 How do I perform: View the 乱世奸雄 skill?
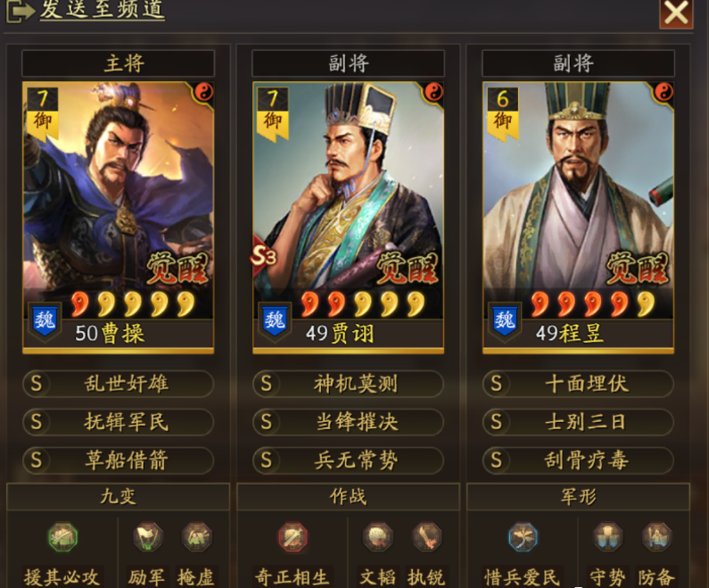point(118,384)
